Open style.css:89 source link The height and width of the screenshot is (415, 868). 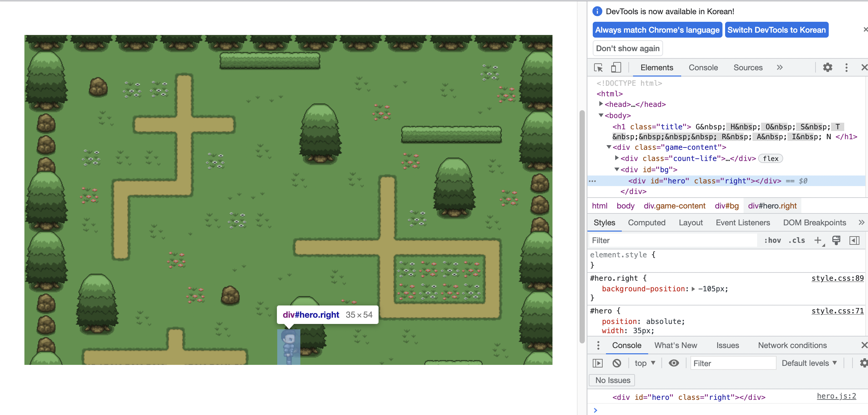837,278
